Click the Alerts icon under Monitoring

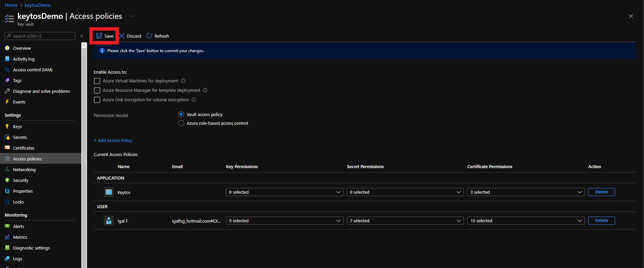click(7, 226)
